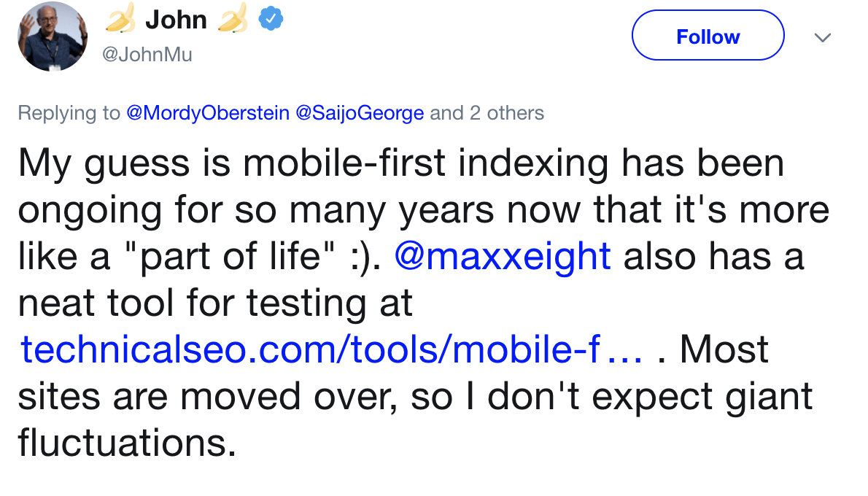Screen dimensions: 868x496
Task: Click the blue verified badge next to John
Action: coord(270,19)
